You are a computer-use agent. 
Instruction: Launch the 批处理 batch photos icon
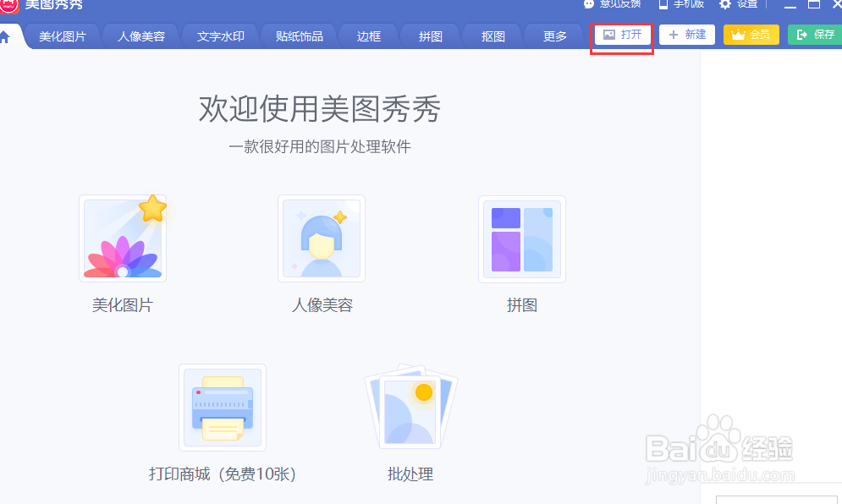[410, 408]
